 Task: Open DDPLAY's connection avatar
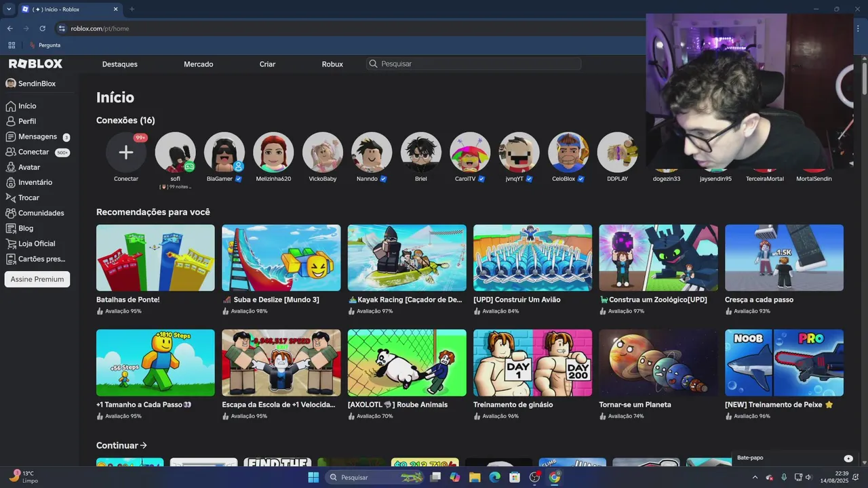[618, 152]
